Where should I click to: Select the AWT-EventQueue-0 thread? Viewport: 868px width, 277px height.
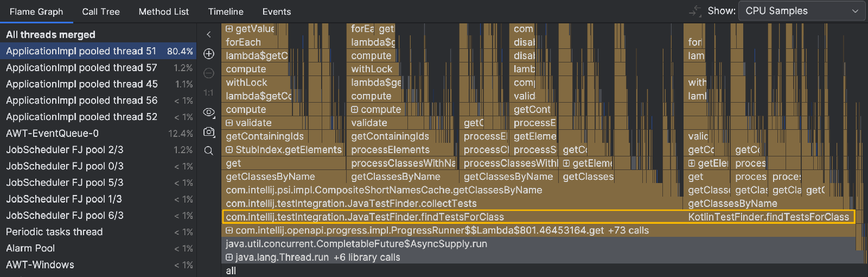click(98, 133)
